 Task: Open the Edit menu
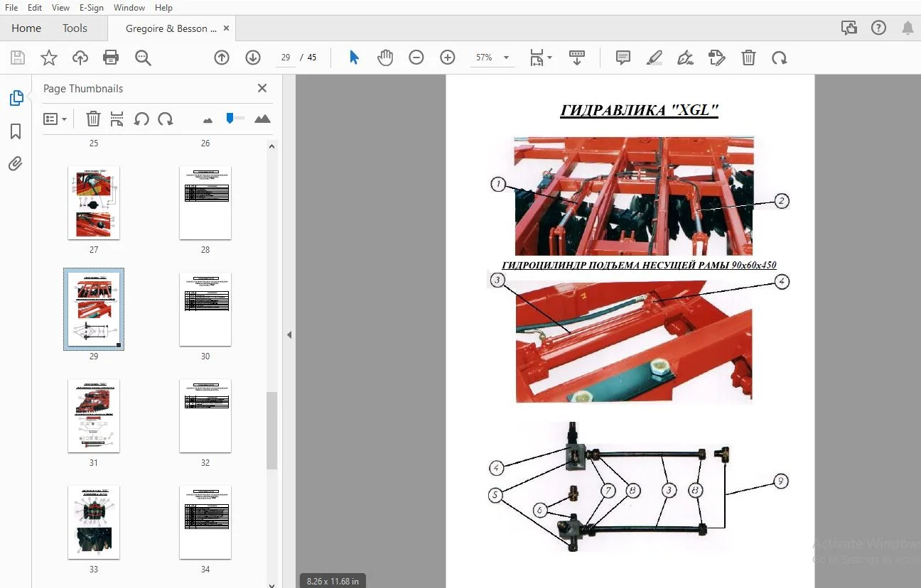pos(34,8)
